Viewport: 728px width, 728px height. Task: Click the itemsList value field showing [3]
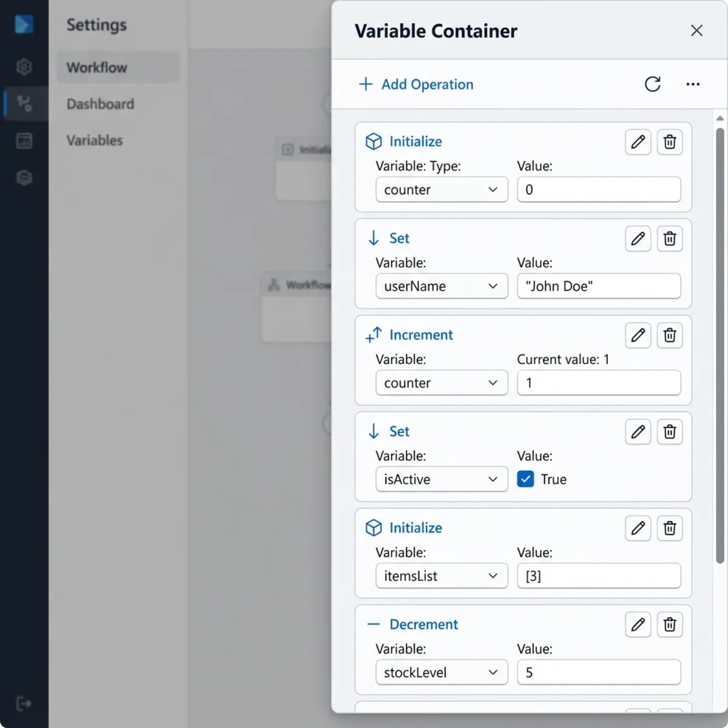coord(599,576)
